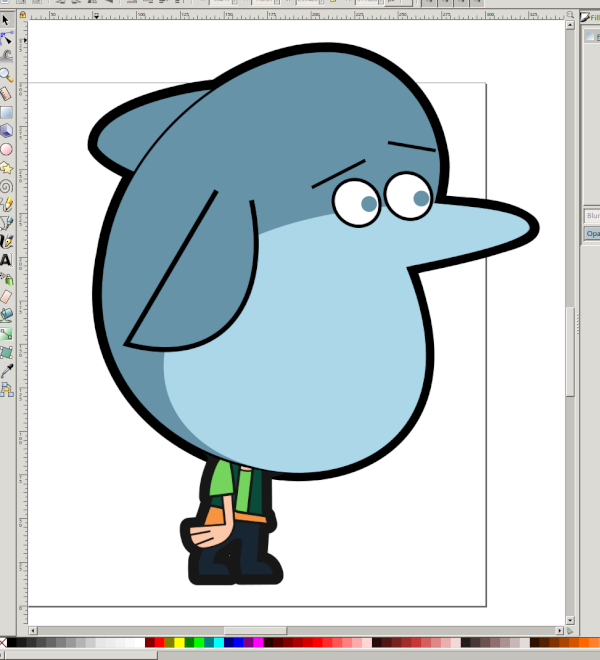Click the vertical scrollbar thumb

(570, 352)
